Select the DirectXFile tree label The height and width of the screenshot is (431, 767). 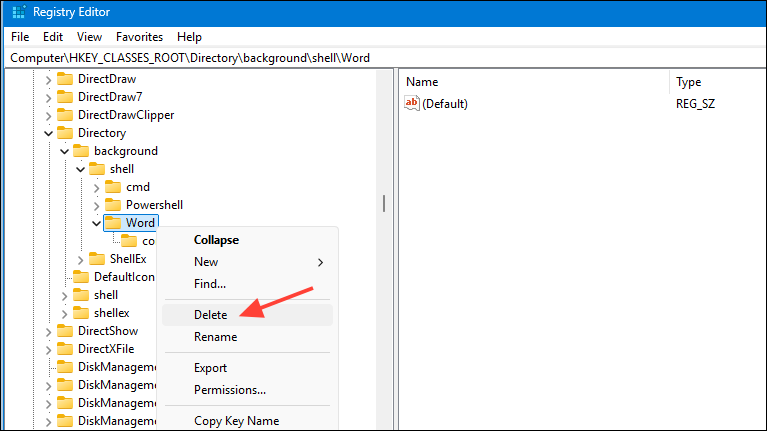pos(106,349)
